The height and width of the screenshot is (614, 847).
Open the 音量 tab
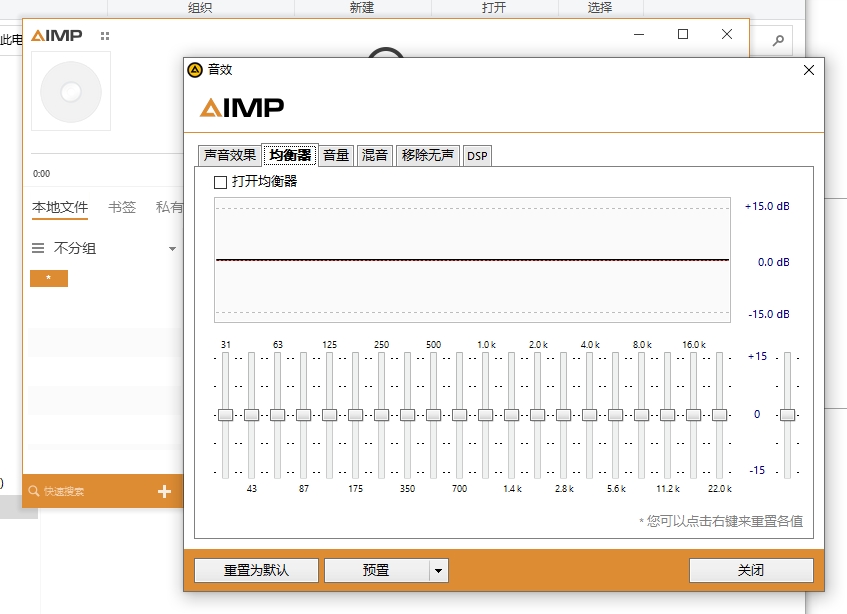[x=336, y=156]
